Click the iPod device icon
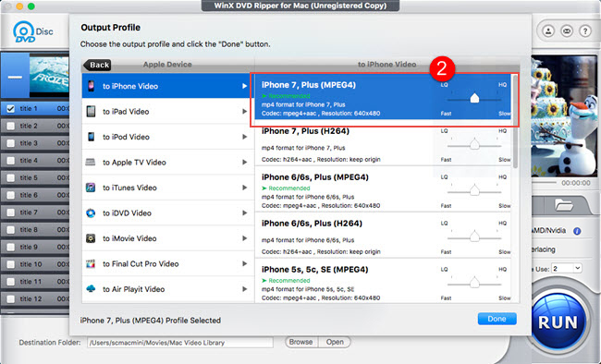Screen dimensions: 601x364 click(91, 137)
